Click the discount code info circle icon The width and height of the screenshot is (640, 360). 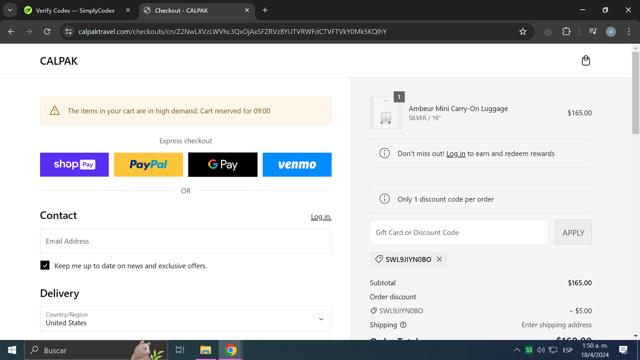[384, 199]
